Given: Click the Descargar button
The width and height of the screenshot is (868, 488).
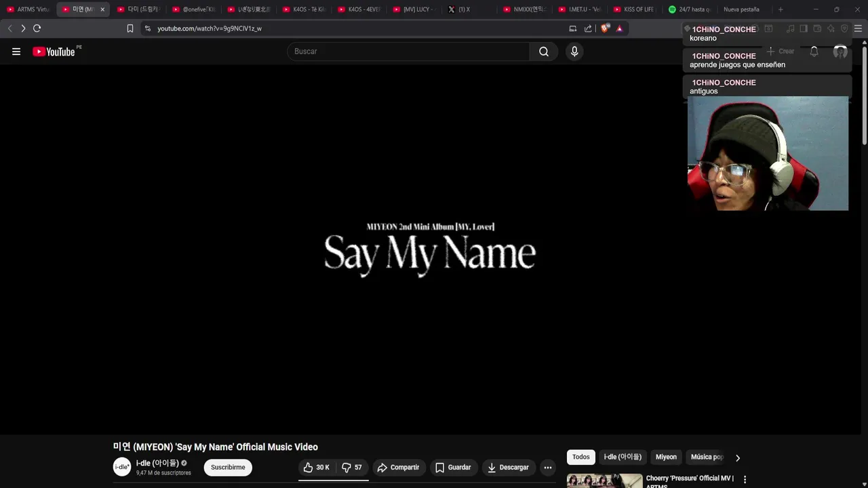Looking at the screenshot, I should 509,468.
